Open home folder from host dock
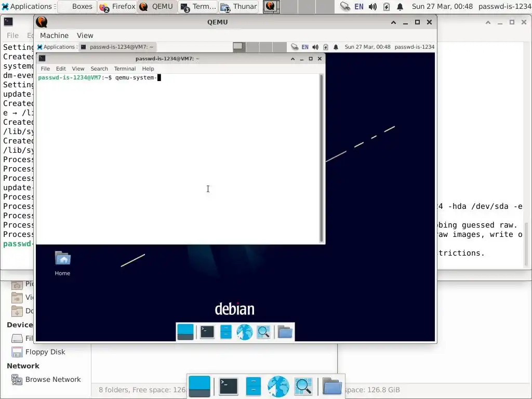532x399 pixels. coord(332,386)
